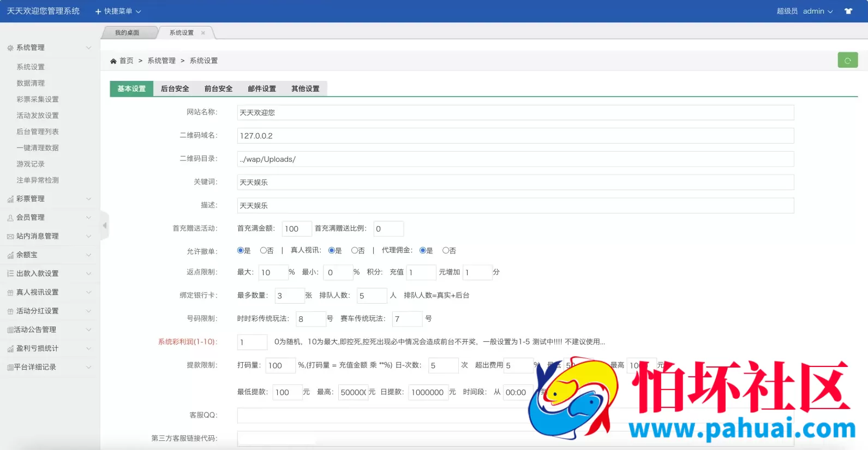Click the shirt skin icon in header
The width and height of the screenshot is (868, 450).
pos(848,11)
